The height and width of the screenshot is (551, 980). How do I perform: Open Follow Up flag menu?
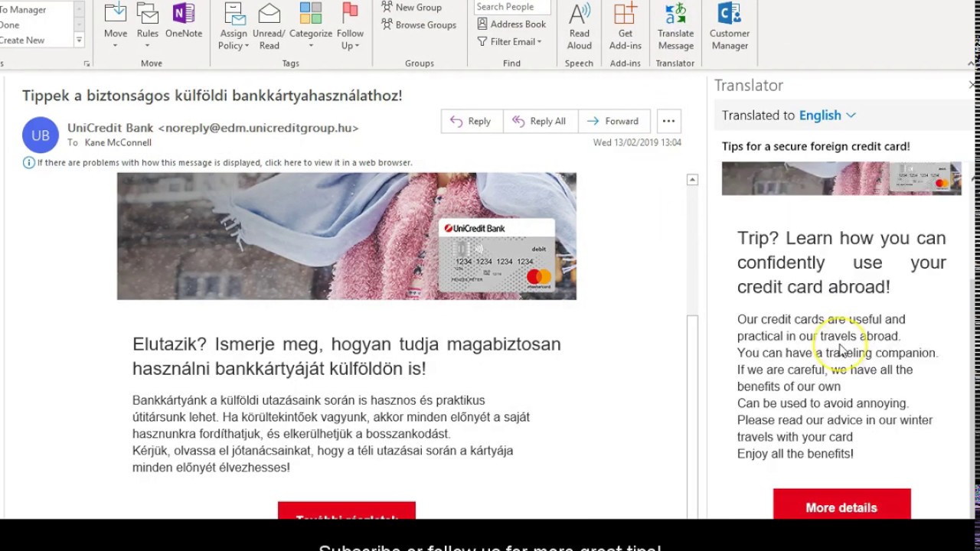tap(350, 27)
